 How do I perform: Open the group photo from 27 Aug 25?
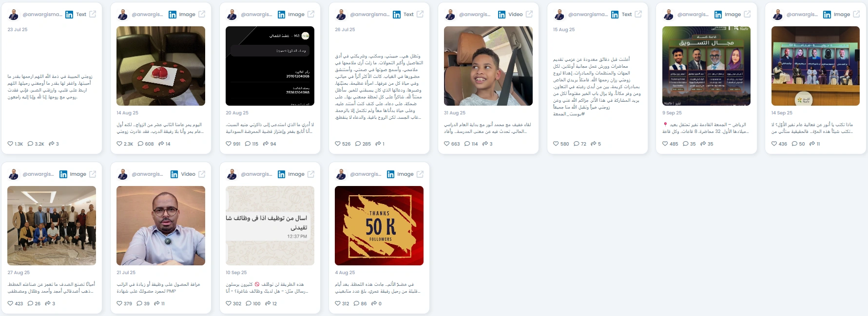coord(52,225)
